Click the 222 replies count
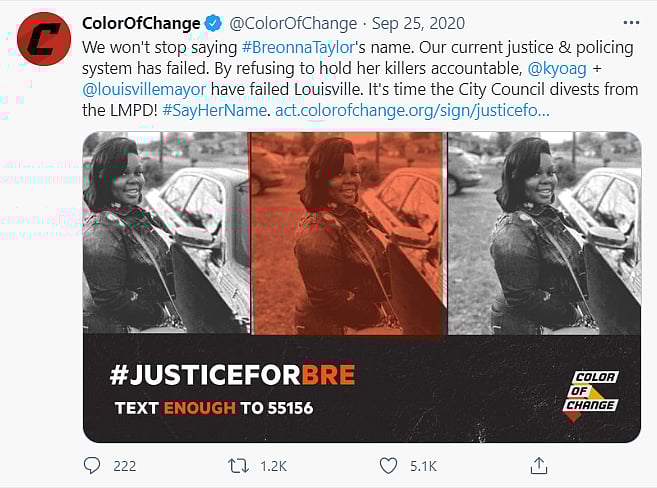This screenshot has height=488, width=657. coord(124,466)
